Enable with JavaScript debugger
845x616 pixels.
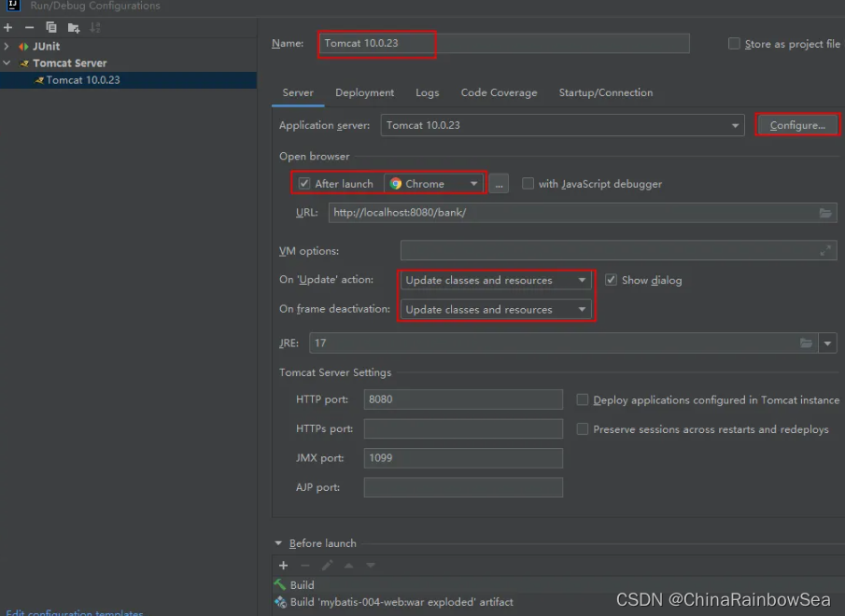click(x=528, y=184)
